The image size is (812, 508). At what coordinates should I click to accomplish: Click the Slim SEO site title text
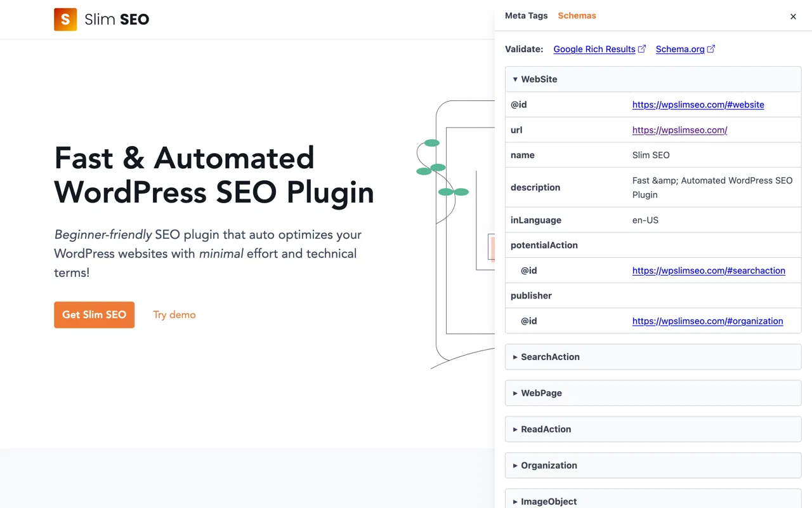(x=117, y=20)
